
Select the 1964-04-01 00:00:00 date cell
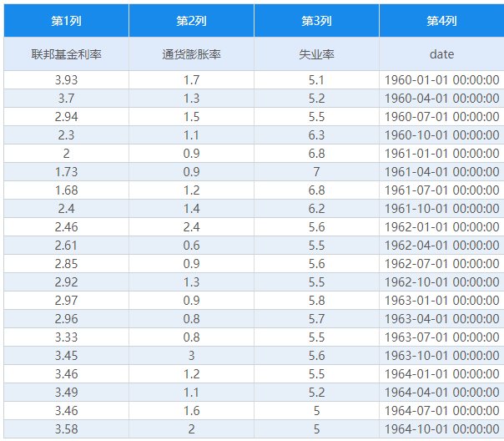[x=441, y=392]
